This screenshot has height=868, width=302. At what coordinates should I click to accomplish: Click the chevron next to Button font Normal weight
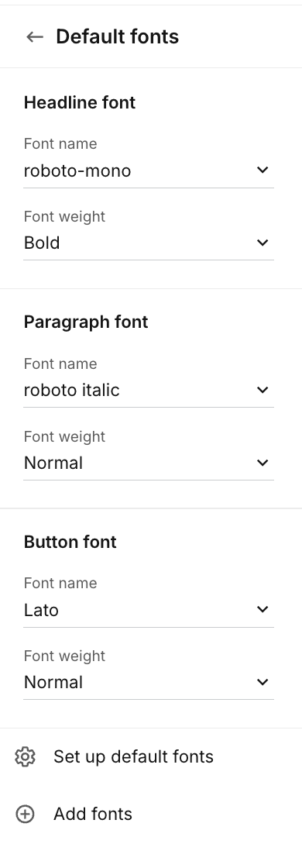pyautogui.click(x=263, y=682)
